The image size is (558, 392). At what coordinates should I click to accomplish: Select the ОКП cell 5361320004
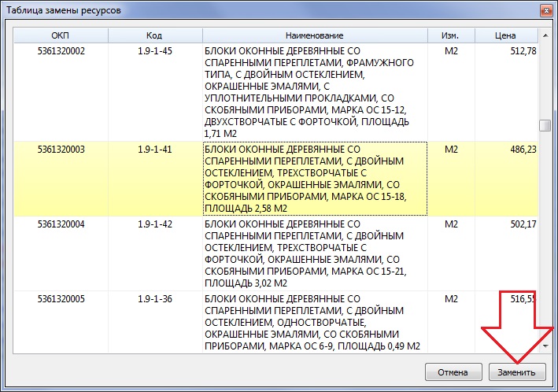click(61, 253)
